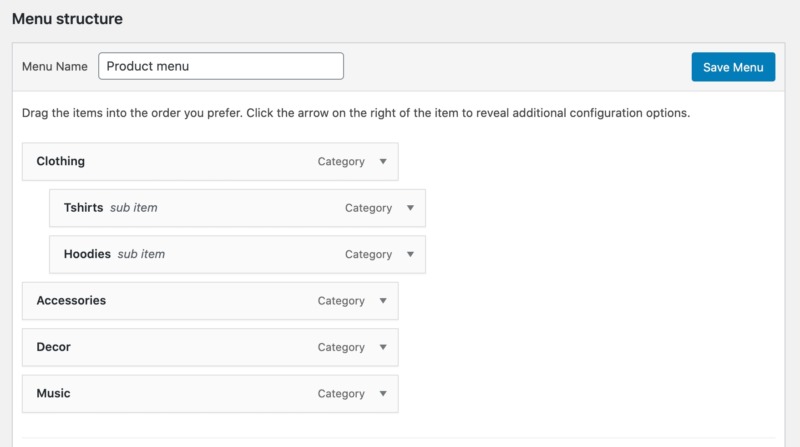Open the Hoodies item configuration arrow
The image size is (800, 447).
pyautogui.click(x=409, y=255)
